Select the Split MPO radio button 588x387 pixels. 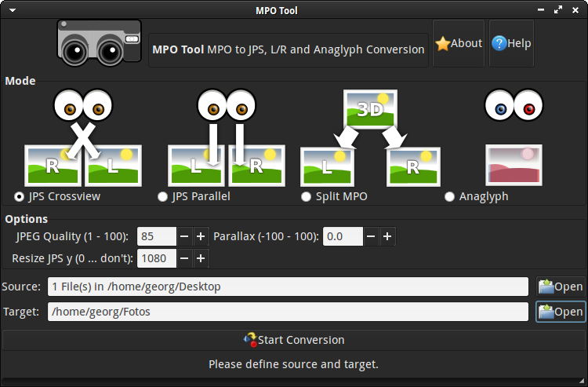point(307,196)
